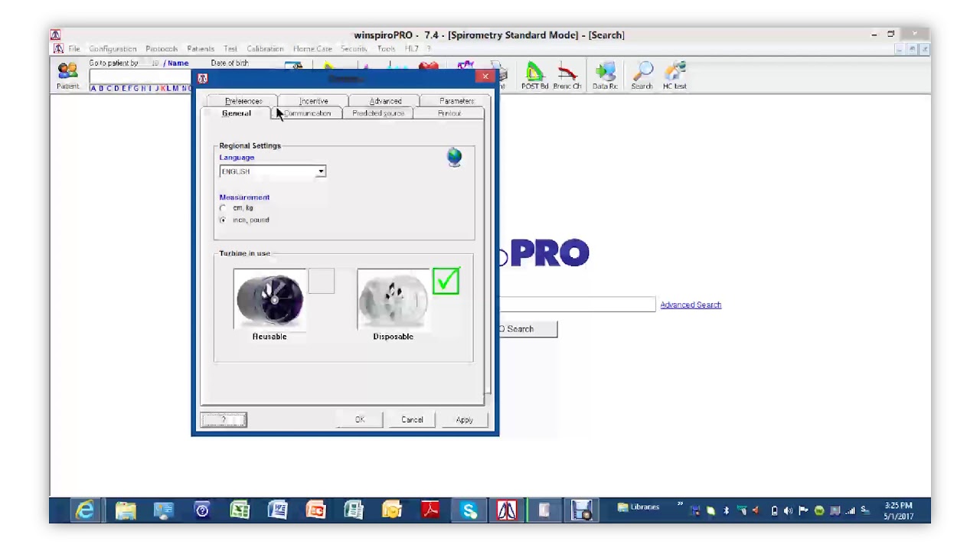
Task: Switch to the Communication tab
Action: pos(307,113)
